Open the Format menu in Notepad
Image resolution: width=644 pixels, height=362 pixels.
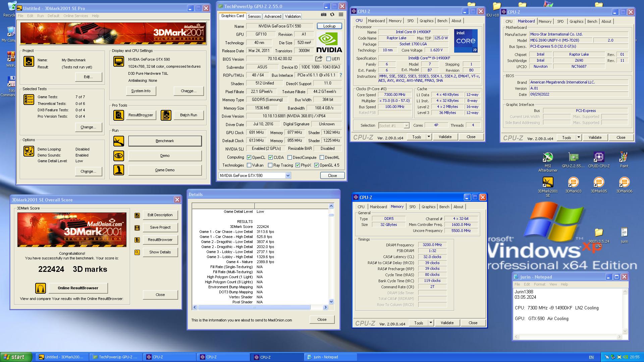(540, 284)
